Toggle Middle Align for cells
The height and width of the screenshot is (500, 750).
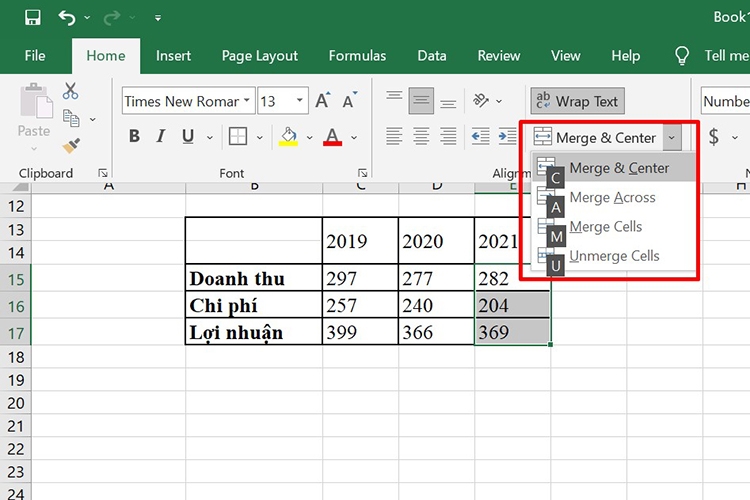click(x=421, y=100)
